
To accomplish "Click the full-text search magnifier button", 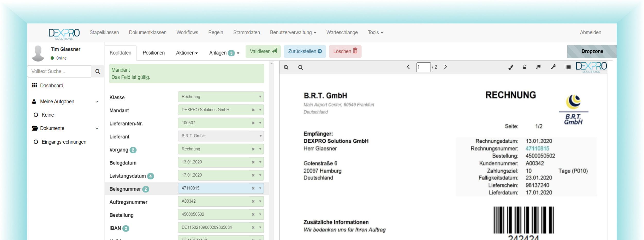I will click(98, 71).
